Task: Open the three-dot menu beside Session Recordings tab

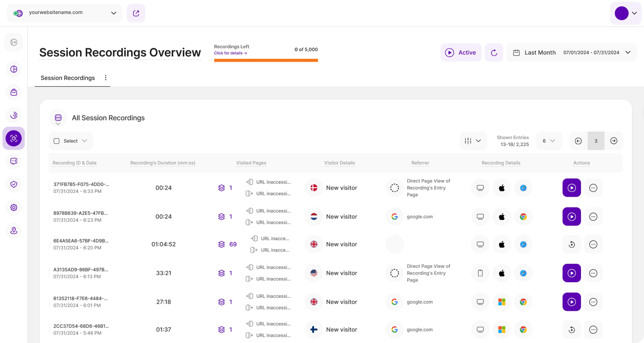Action: click(106, 78)
